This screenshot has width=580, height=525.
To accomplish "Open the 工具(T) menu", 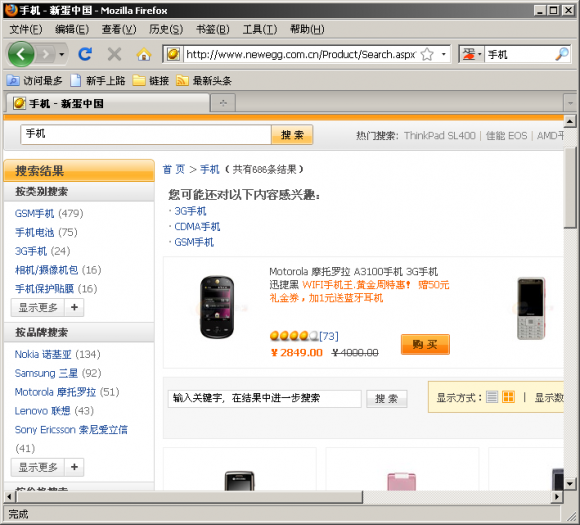I will pyautogui.click(x=260, y=29).
